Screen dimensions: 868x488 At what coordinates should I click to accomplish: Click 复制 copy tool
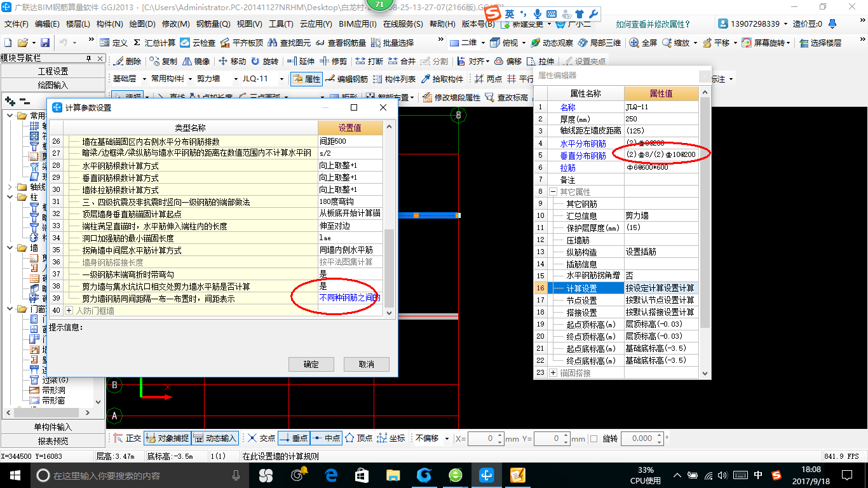coord(164,62)
